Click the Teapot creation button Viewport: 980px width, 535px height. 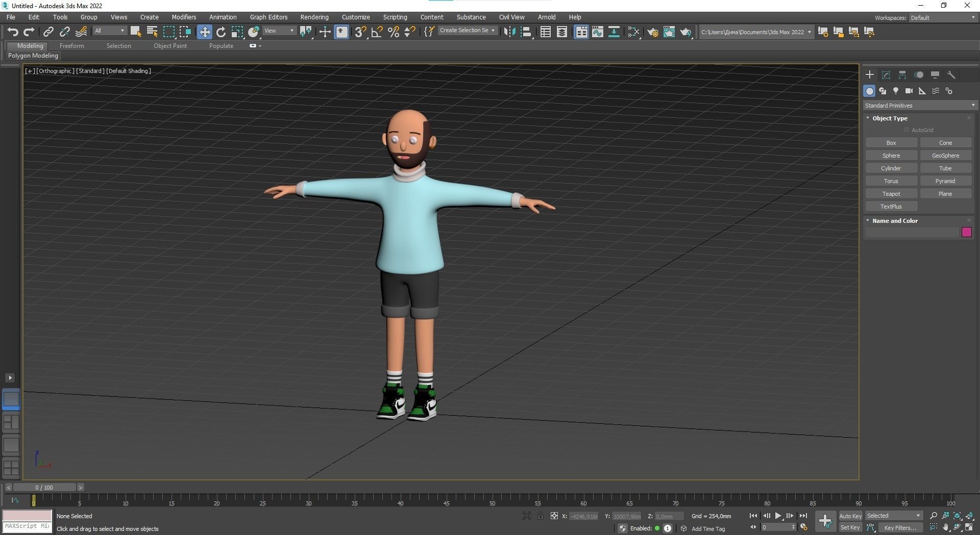point(891,193)
